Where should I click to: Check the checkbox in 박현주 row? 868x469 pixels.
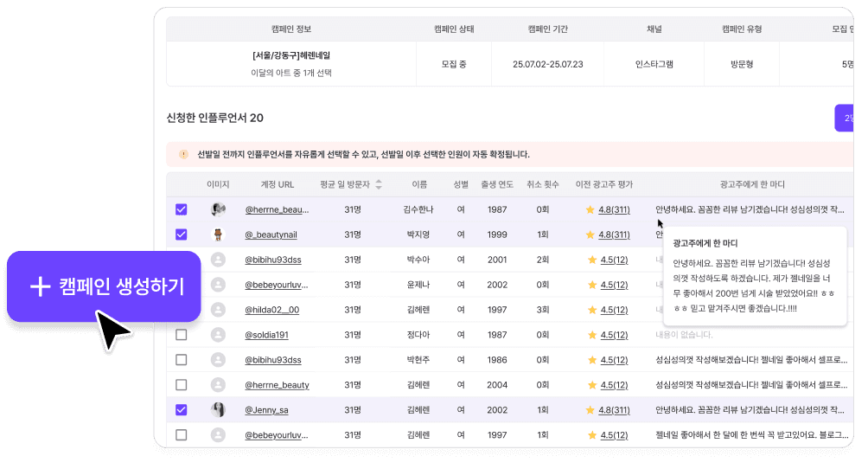[x=181, y=360]
